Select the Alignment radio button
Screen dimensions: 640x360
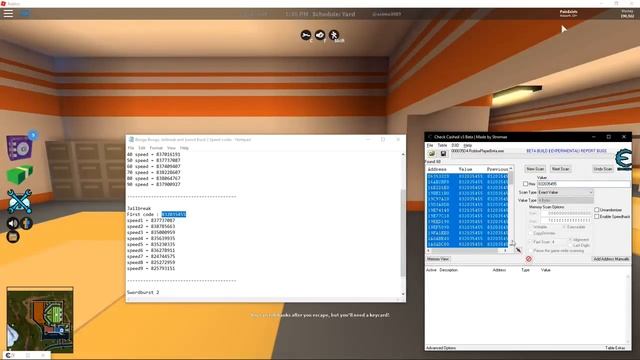coord(571,240)
